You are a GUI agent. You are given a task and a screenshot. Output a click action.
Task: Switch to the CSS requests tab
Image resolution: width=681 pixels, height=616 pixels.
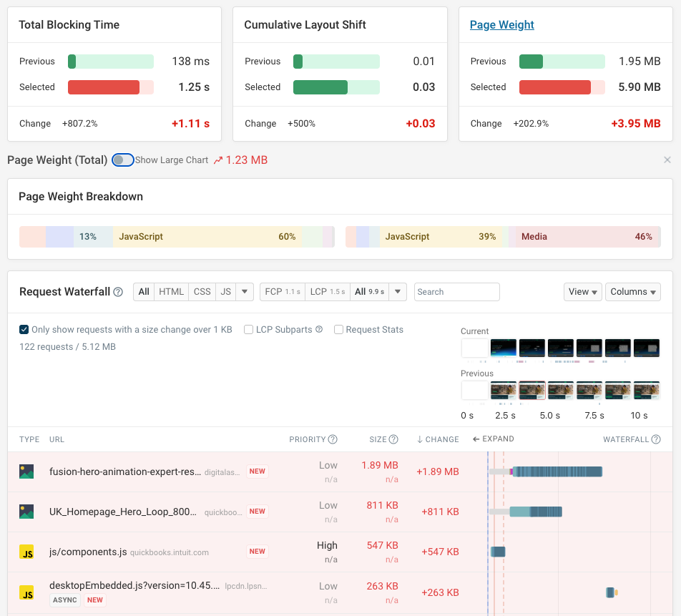coord(202,291)
